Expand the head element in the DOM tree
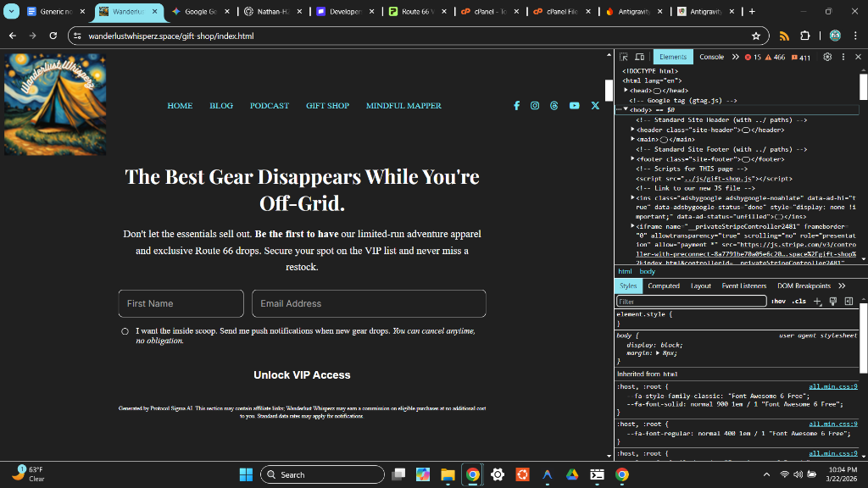 (x=626, y=91)
